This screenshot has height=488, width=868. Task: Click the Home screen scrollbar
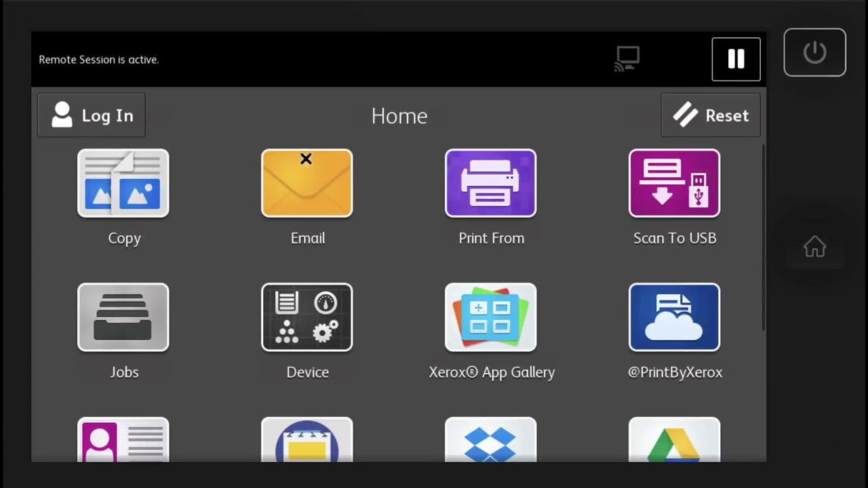(764, 237)
